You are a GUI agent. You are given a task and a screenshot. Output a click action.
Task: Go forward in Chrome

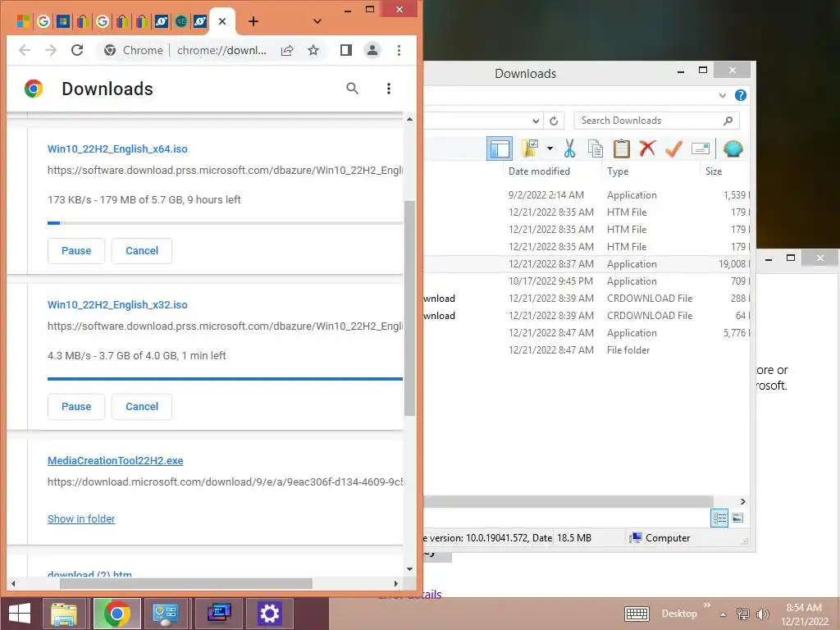51,50
